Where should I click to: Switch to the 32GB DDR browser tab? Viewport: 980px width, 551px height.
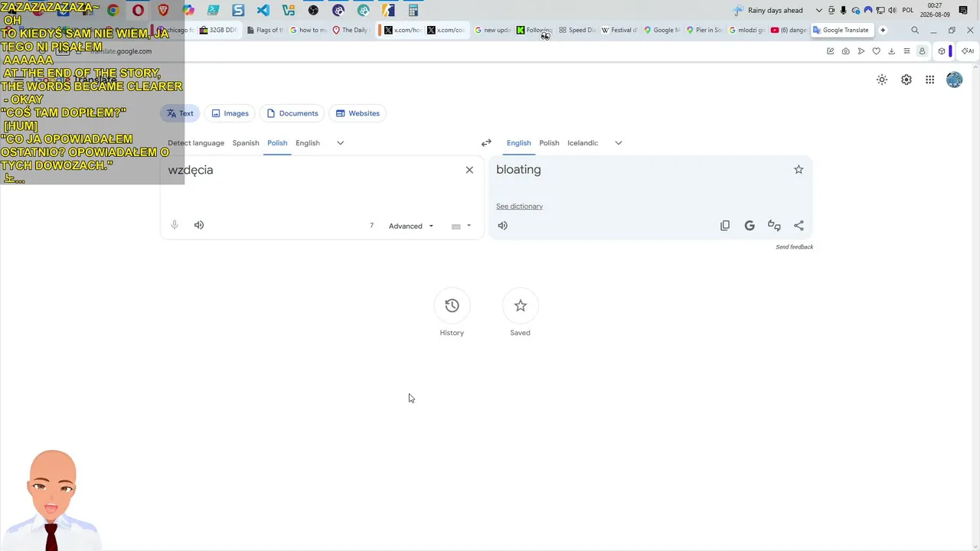click(218, 31)
